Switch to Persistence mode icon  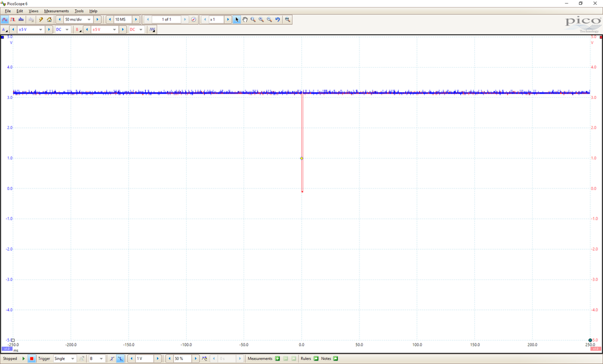[13, 19]
